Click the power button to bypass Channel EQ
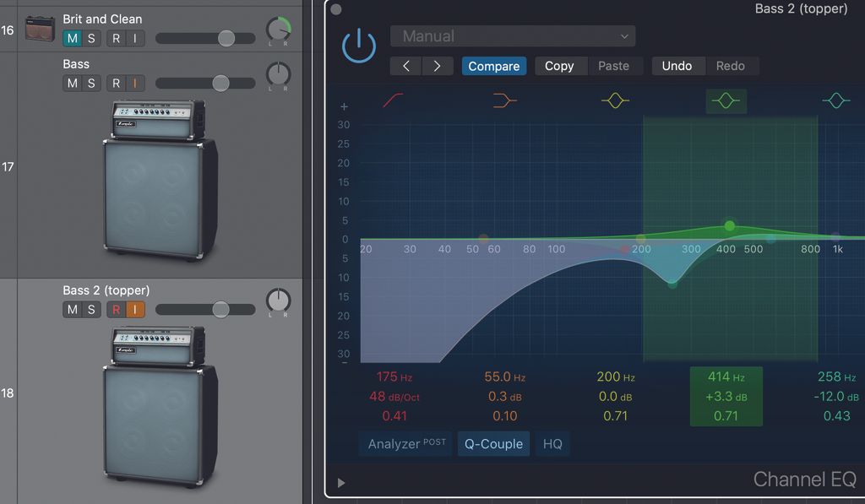The image size is (865, 504). click(x=359, y=45)
